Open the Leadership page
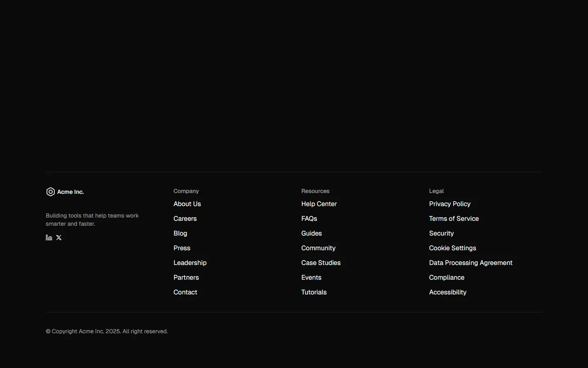The height and width of the screenshot is (368, 588). pos(190,263)
